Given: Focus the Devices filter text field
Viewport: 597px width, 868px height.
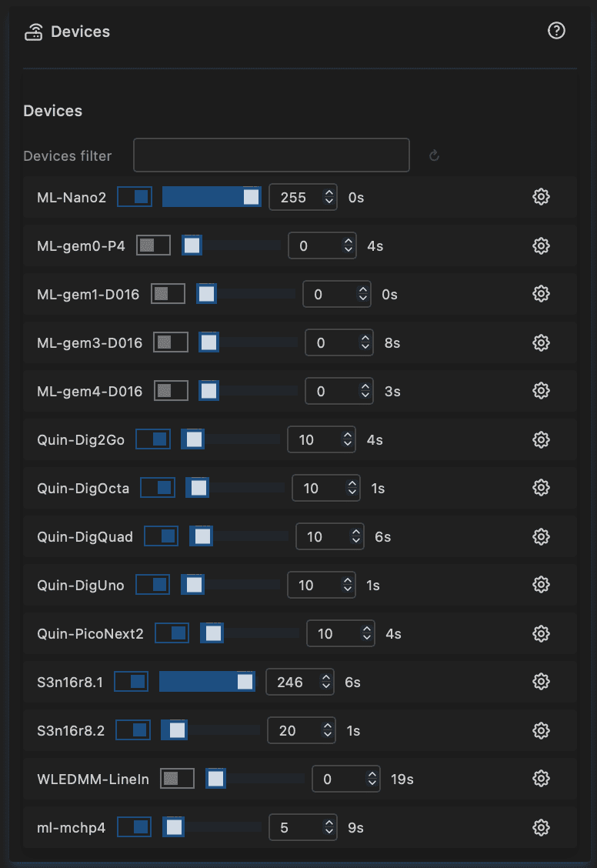Looking at the screenshot, I should (271, 155).
